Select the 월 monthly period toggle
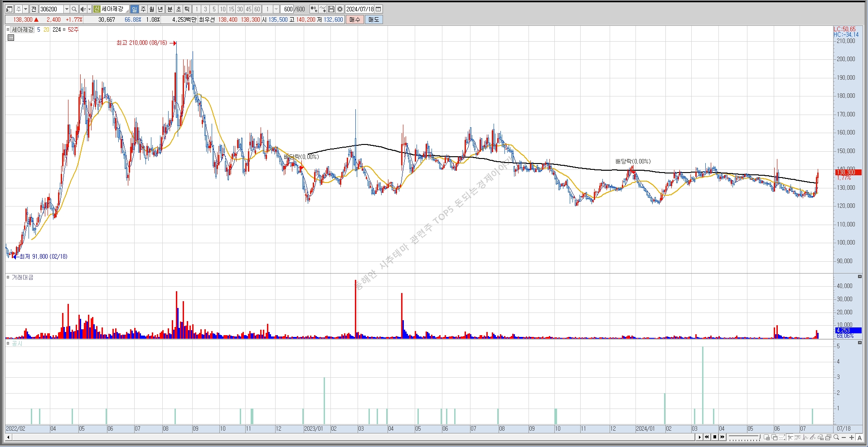The width and height of the screenshot is (868, 447). (x=152, y=9)
